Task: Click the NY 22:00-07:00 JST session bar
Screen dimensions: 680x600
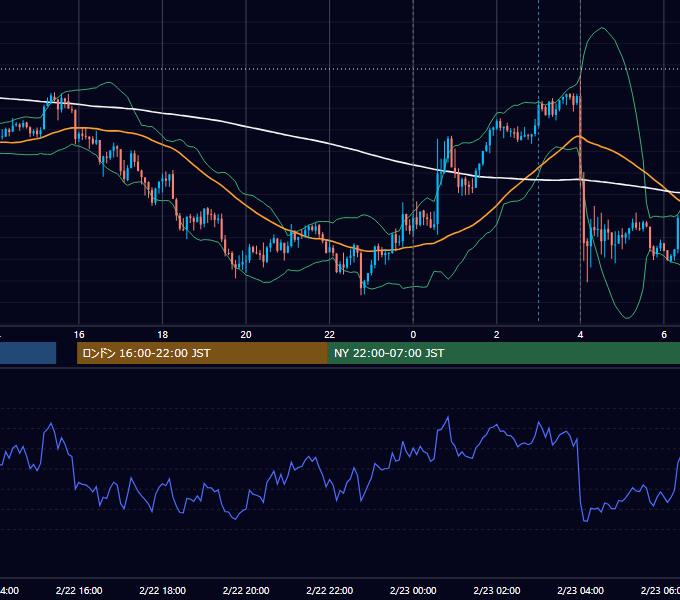Action: [503, 353]
